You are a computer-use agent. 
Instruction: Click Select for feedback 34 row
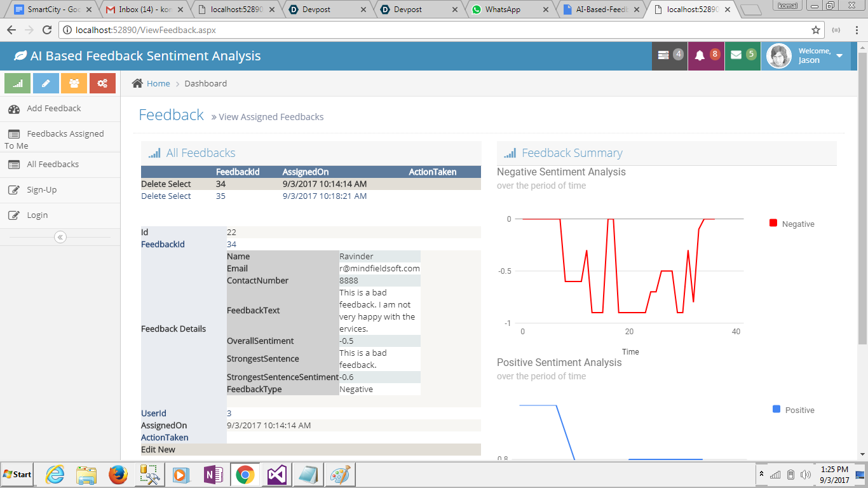179,184
